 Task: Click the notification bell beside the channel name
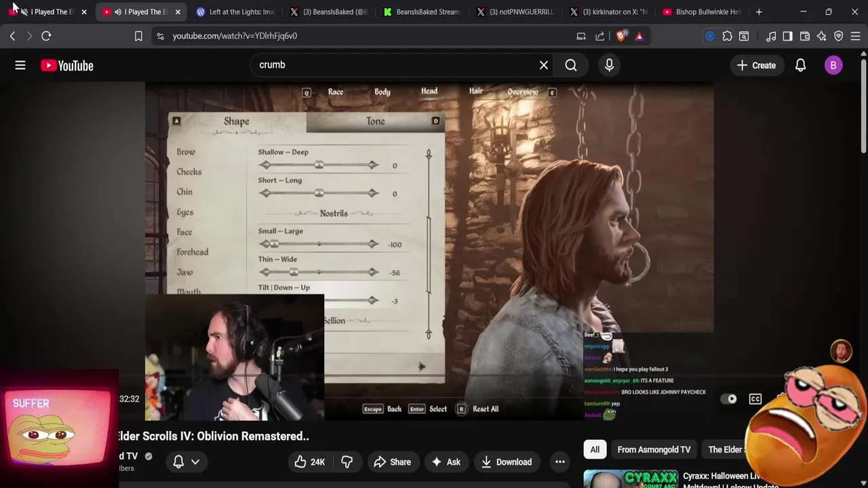178,462
